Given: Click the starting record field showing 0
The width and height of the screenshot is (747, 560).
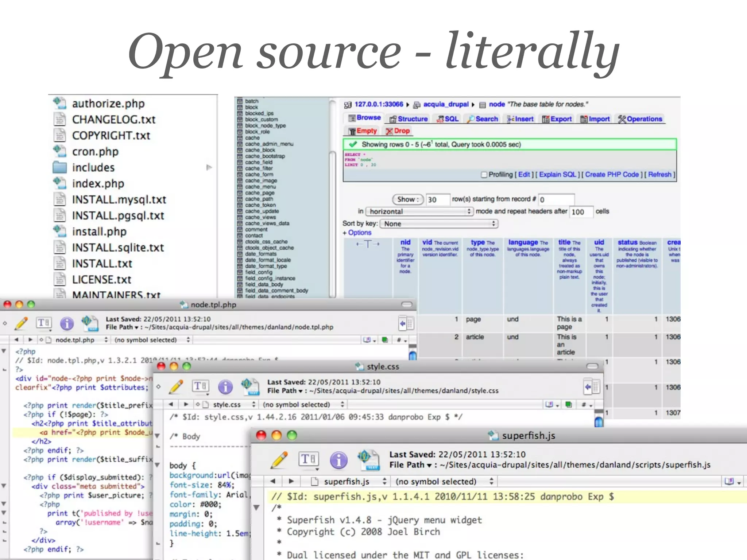Looking at the screenshot, I should click(x=557, y=200).
